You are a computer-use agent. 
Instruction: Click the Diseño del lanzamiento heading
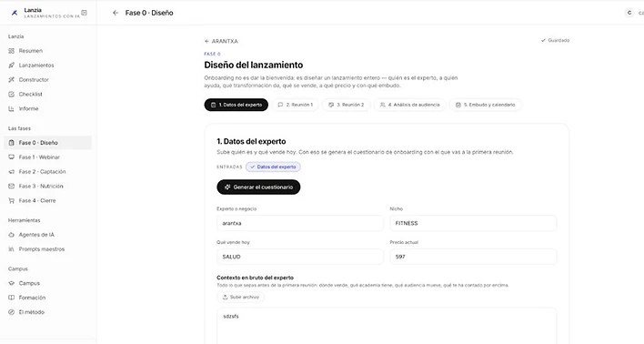point(254,65)
